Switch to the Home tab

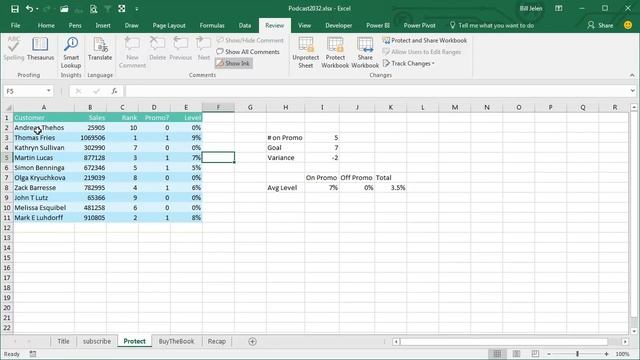[46, 25]
